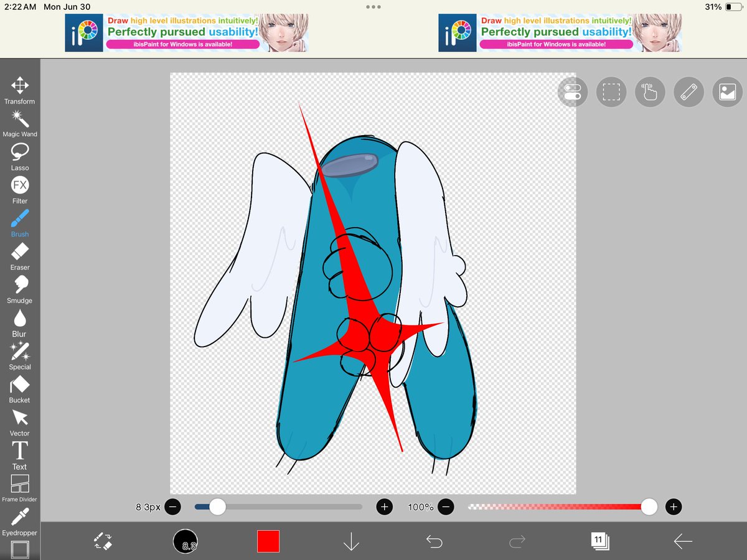Screen dimensions: 747x560
Task: Adjust the brush thickness slider
Action: pos(278,507)
